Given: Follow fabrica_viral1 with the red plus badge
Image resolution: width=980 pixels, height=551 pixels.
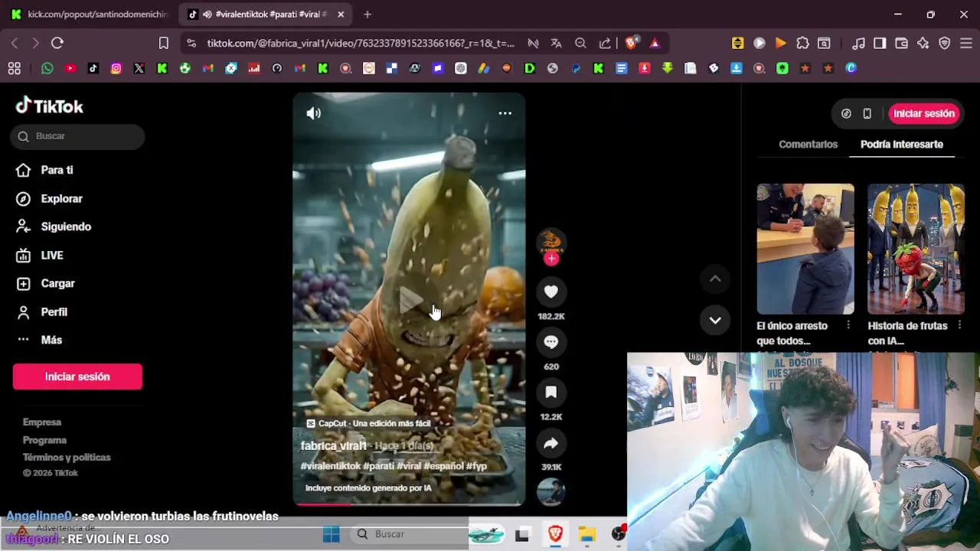Looking at the screenshot, I should (x=551, y=259).
